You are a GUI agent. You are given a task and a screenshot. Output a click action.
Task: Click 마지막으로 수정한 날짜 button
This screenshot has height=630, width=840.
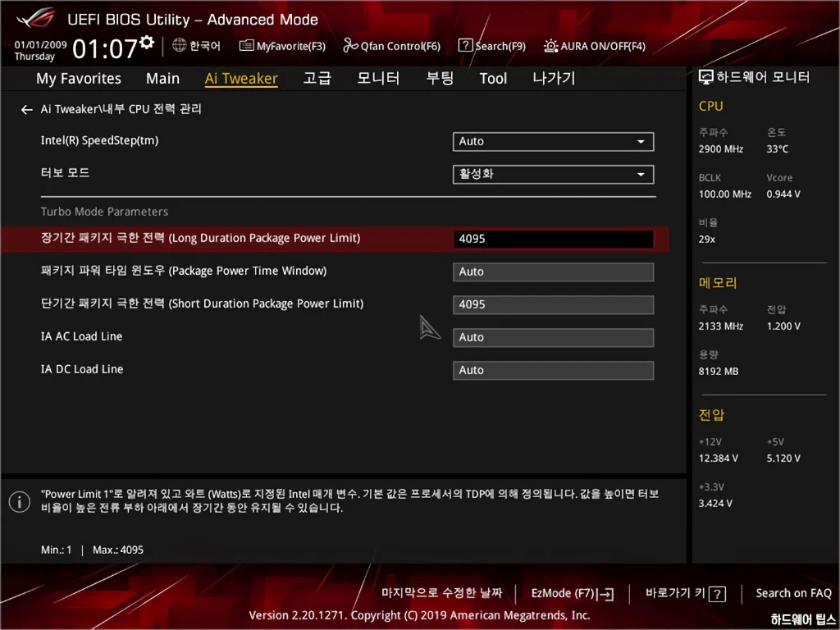coord(441,593)
